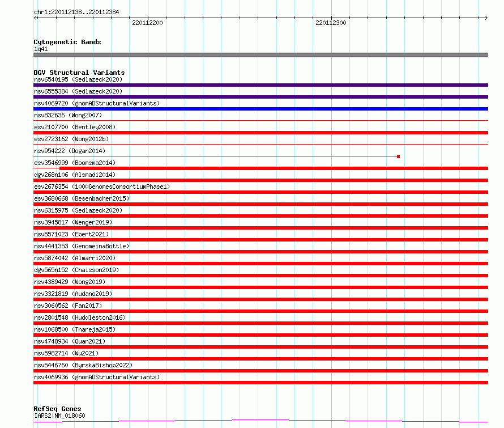
Task: Open variant nsv6315975 (Sedlazeck2020)
Action: point(78,210)
